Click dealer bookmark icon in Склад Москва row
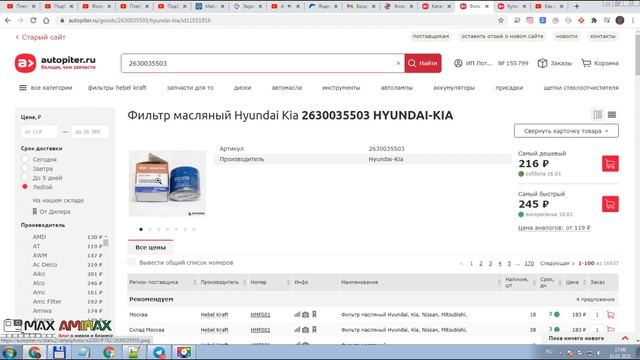The width and height of the screenshot is (640, 360). tap(314, 329)
